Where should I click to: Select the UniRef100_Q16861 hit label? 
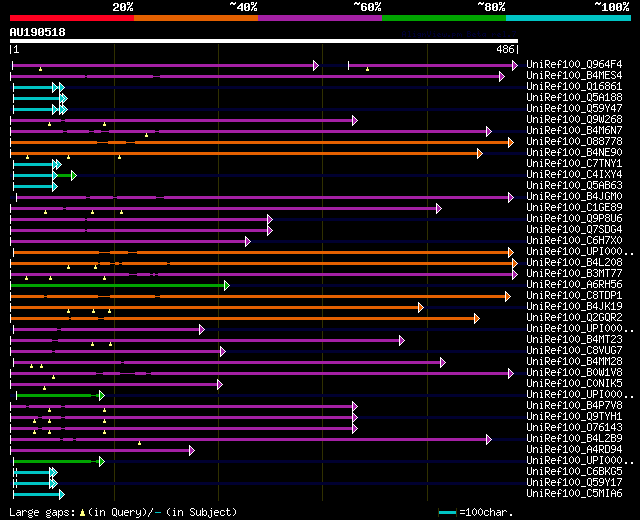tap(574, 87)
